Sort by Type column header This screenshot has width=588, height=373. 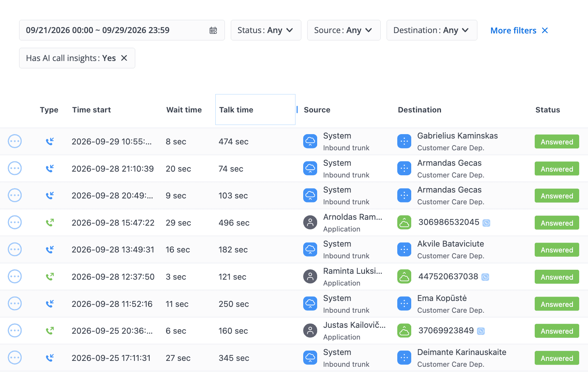click(49, 110)
